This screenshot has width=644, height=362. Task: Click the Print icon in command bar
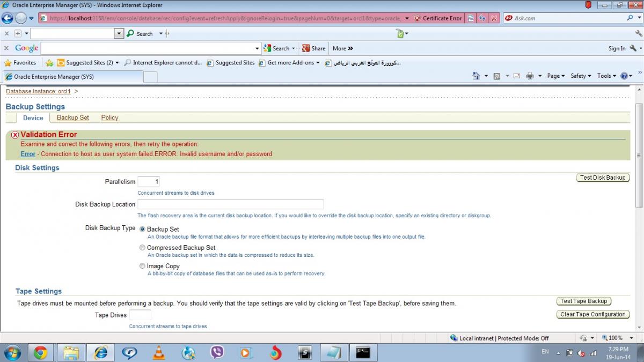point(530,76)
